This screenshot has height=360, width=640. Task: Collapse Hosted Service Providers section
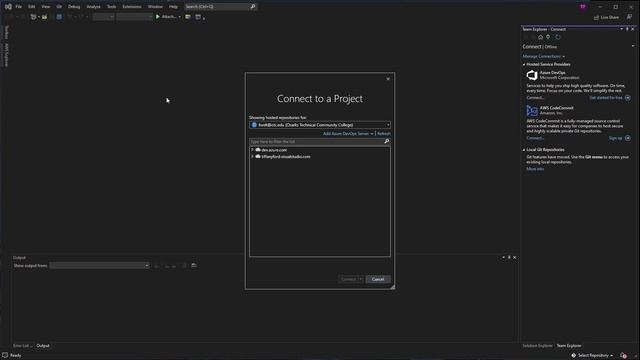pos(524,64)
